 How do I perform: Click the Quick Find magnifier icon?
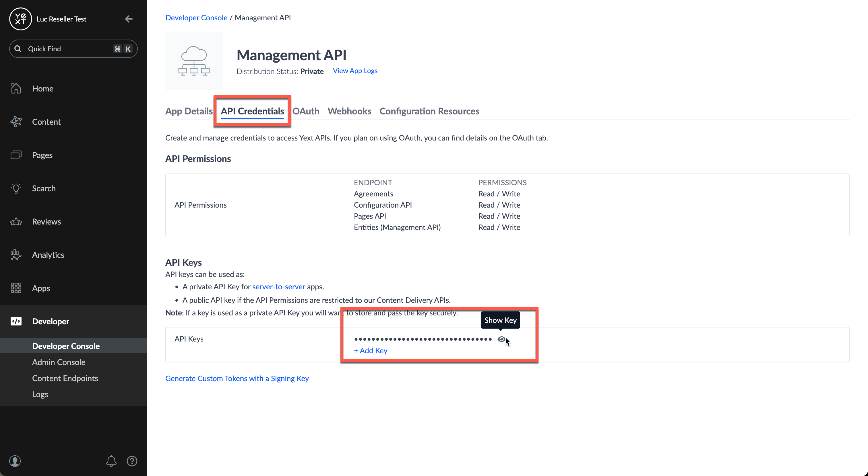point(18,49)
